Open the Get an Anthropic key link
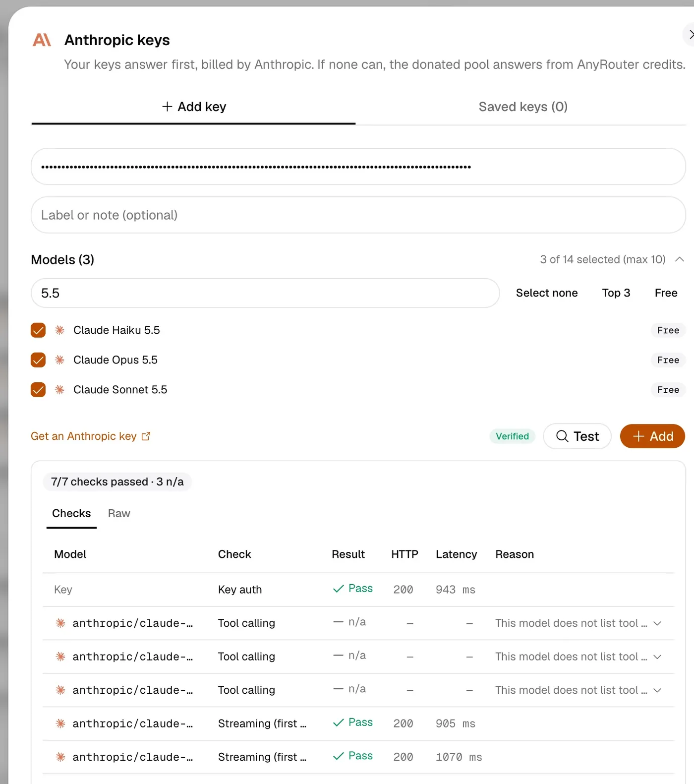Screen dimensions: 694x784 click(x=91, y=436)
